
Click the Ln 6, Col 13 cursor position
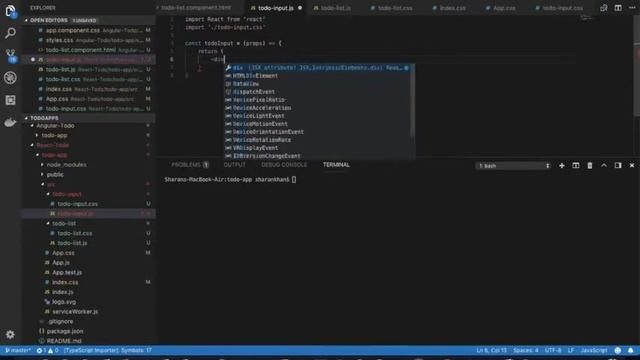491,350
